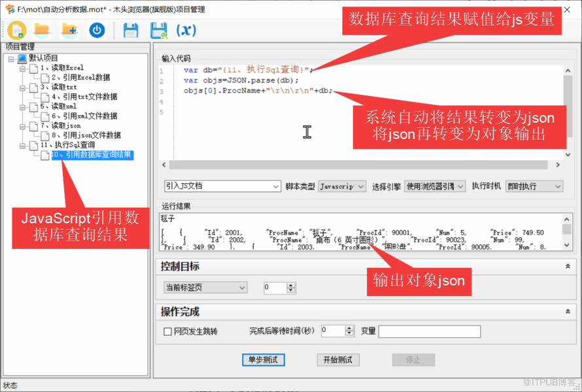Open the variables (x) icon

[186, 30]
